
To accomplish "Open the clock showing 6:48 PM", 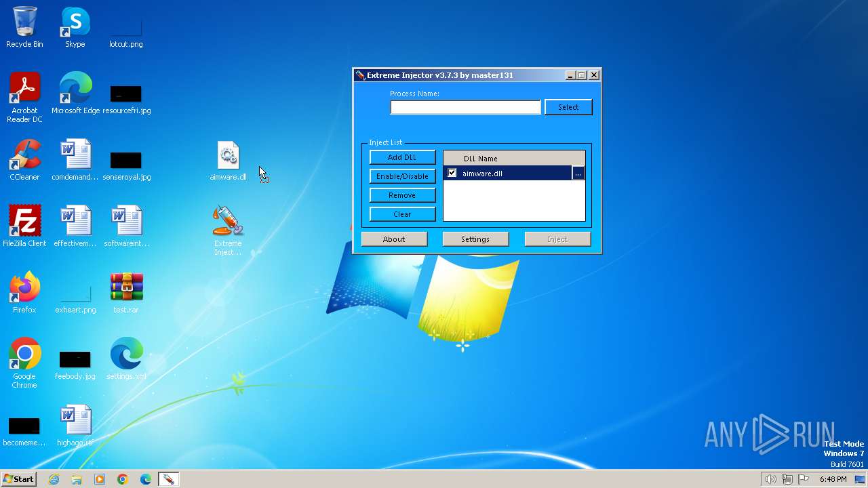I will 833,479.
